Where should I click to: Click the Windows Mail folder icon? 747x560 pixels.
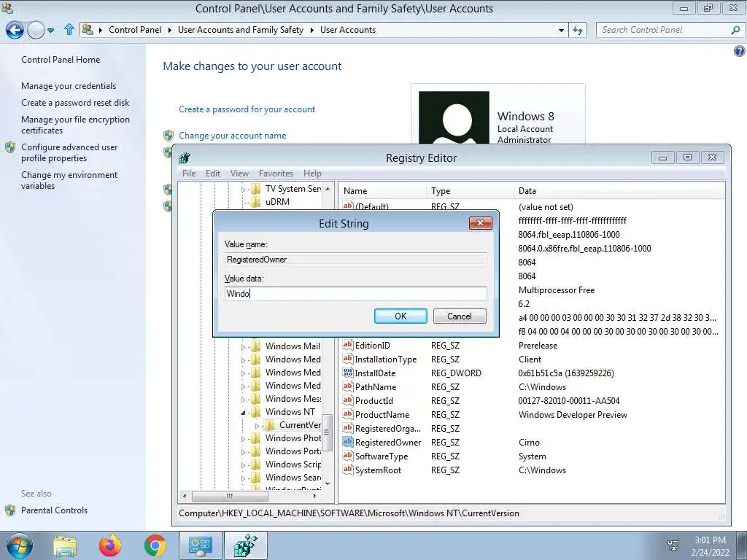point(256,346)
